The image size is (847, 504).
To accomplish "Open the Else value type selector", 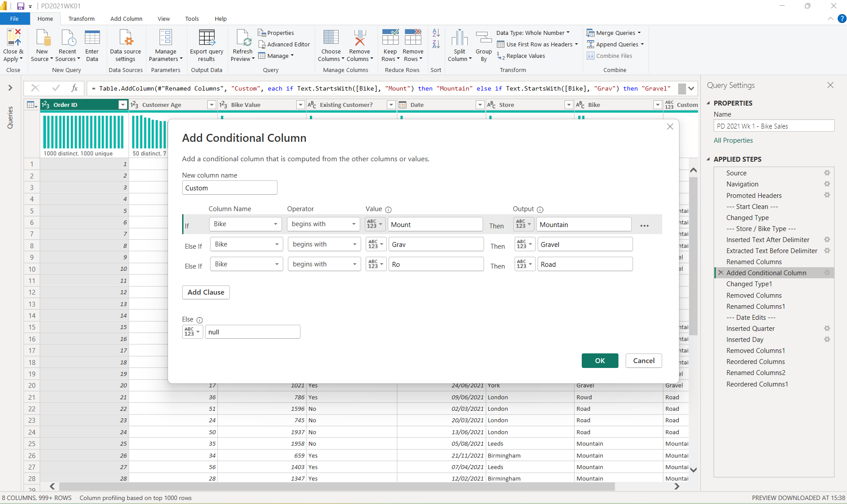I will click(x=192, y=332).
